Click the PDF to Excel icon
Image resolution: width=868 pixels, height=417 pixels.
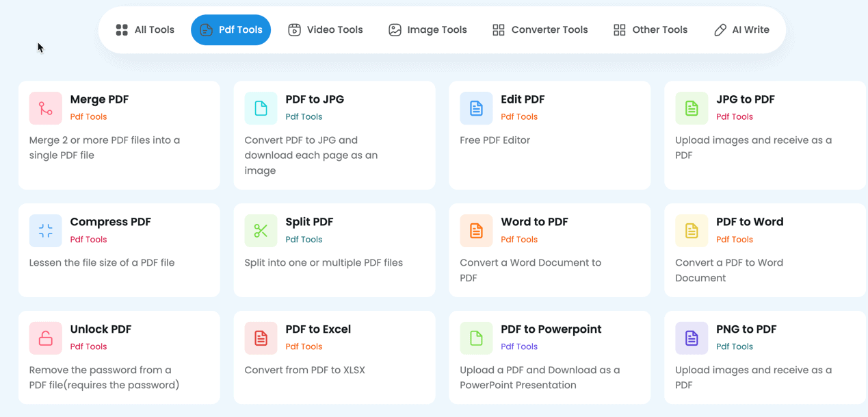pyautogui.click(x=261, y=338)
